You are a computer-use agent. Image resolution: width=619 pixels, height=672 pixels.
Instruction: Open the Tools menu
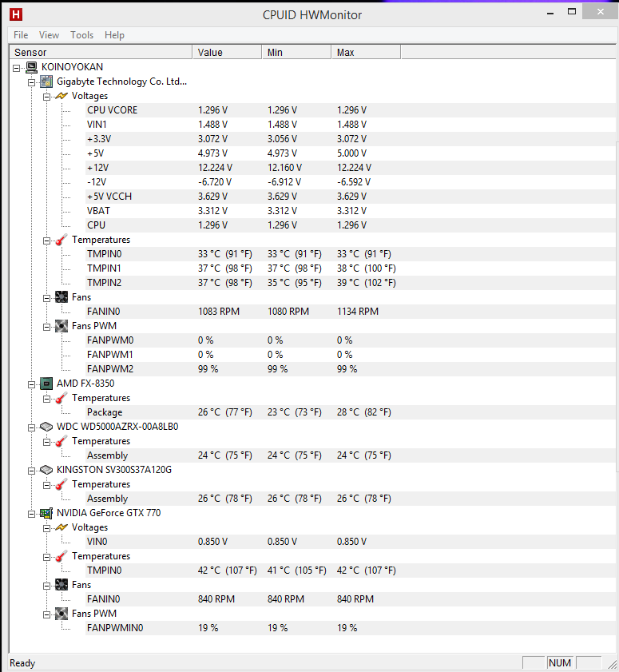81,35
